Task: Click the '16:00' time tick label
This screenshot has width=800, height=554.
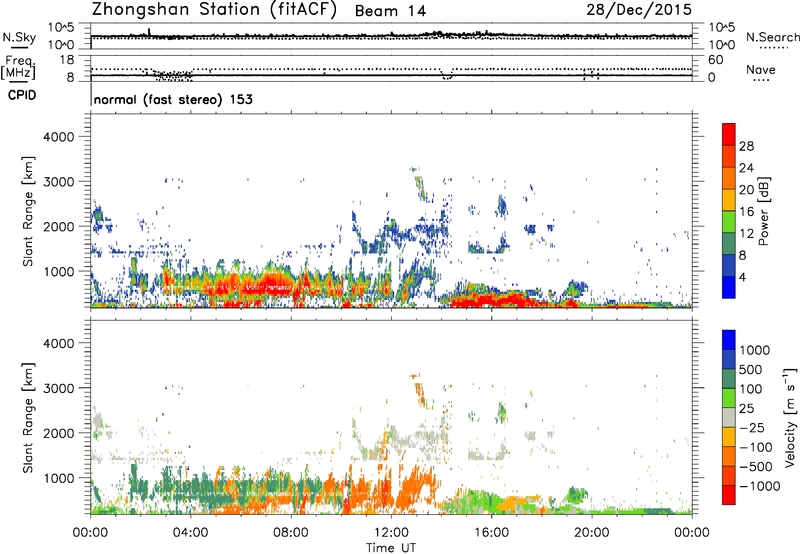Action: tap(491, 533)
